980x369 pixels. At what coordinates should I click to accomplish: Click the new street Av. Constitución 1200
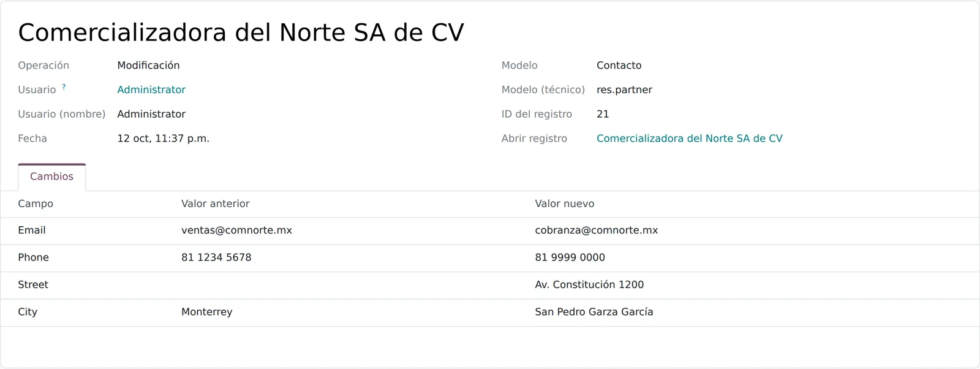coord(589,285)
